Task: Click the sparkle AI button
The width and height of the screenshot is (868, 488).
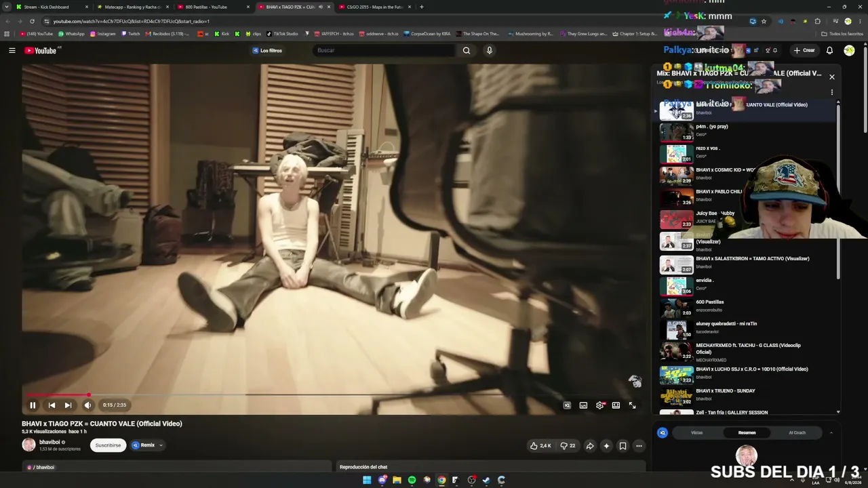Action: pyautogui.click(x=606, y=446)
